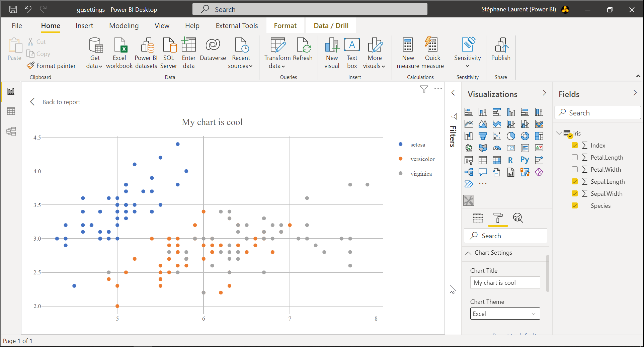The height and width of the screenshot is (347, 644).
Task: Open the Excel workbook data source
Action: [119, 53]
